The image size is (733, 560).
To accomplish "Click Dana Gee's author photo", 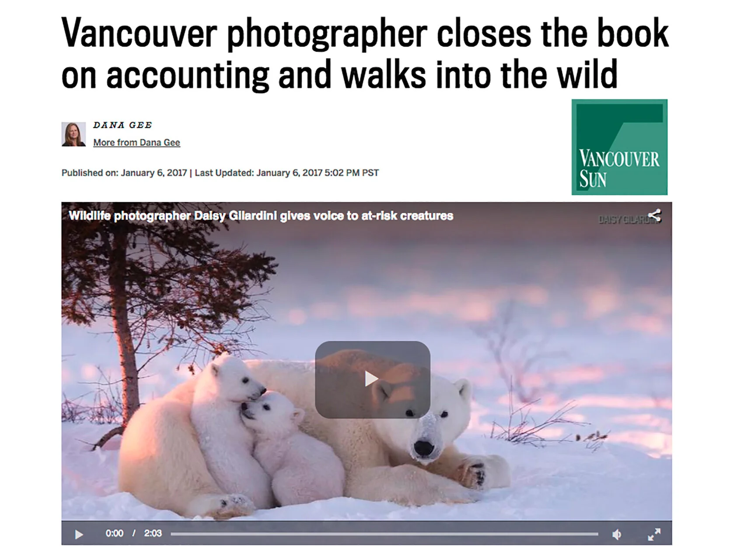I will 73,134.
